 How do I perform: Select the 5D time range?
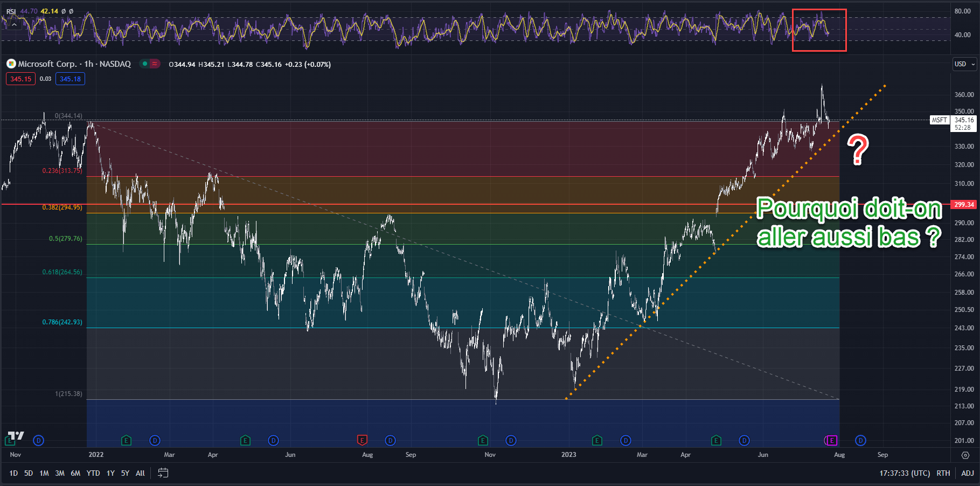point(29,473)
